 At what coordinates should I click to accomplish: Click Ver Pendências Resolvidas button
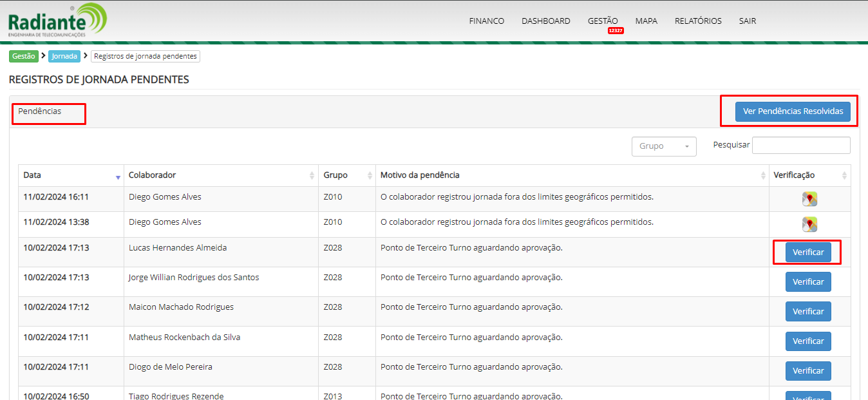[x=793, y=111]
